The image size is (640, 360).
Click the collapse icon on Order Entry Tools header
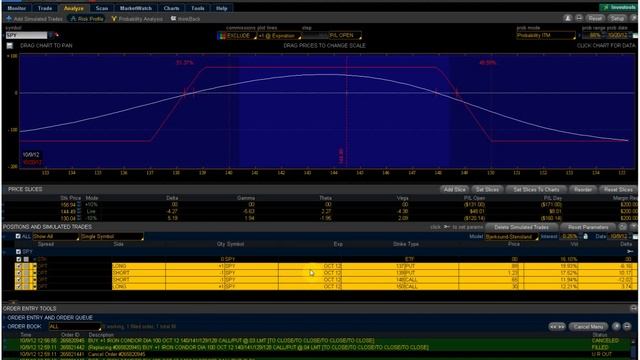(x=633, y=308)
